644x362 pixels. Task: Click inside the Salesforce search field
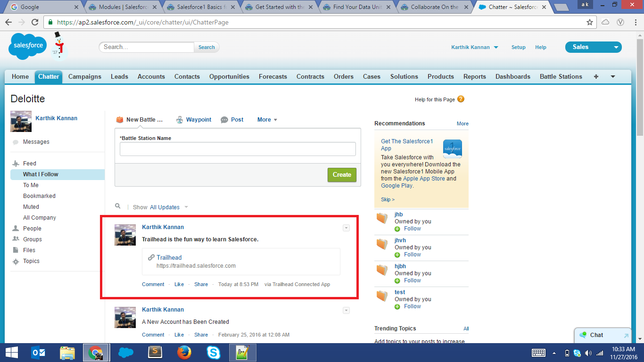(x=146, y=47)
